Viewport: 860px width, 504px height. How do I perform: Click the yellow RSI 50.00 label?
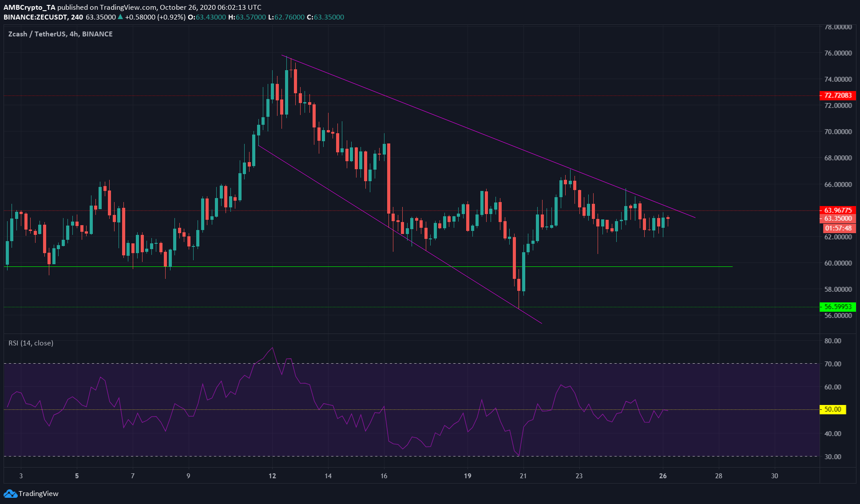832,409
